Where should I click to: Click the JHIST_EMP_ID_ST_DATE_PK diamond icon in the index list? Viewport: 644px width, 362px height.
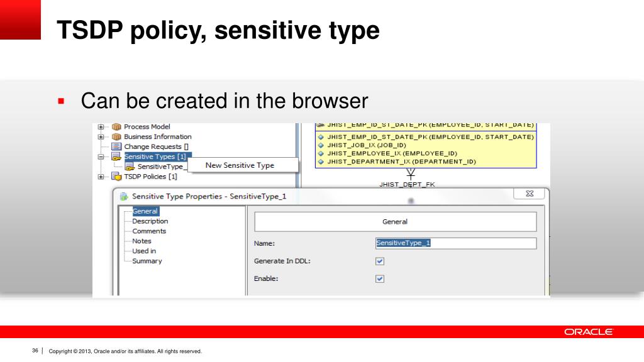tap(321, 137)
